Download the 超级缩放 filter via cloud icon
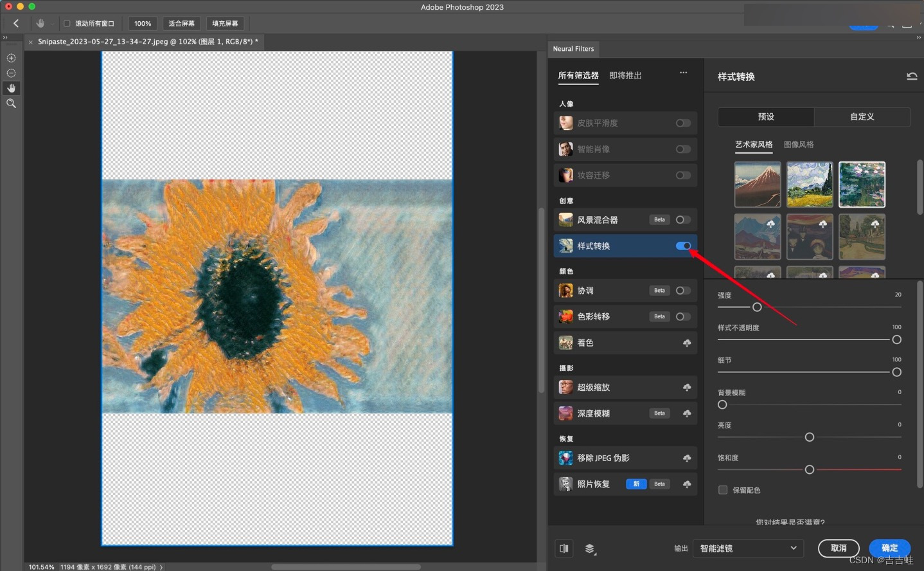Screen dimensions: 924x571 pyautogui.click(x=687, y=387)
